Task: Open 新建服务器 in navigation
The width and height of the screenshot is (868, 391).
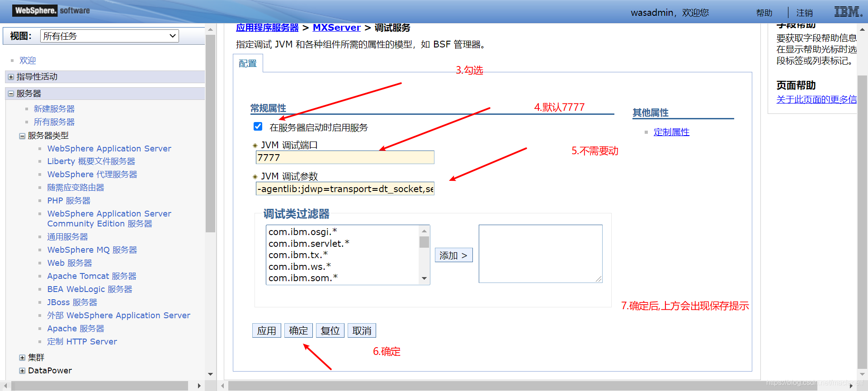Action: [x=54, y=109]
